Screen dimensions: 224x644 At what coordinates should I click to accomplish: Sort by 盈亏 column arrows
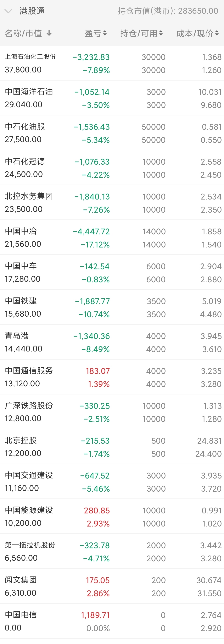[x=105, y=33]
